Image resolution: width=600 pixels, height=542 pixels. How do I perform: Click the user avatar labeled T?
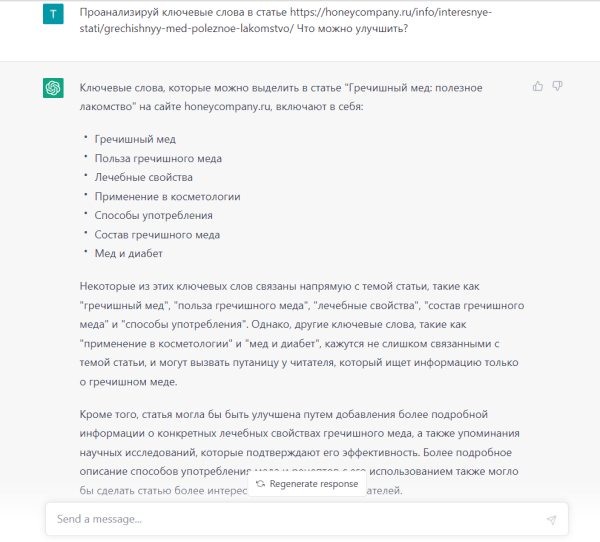53,15
